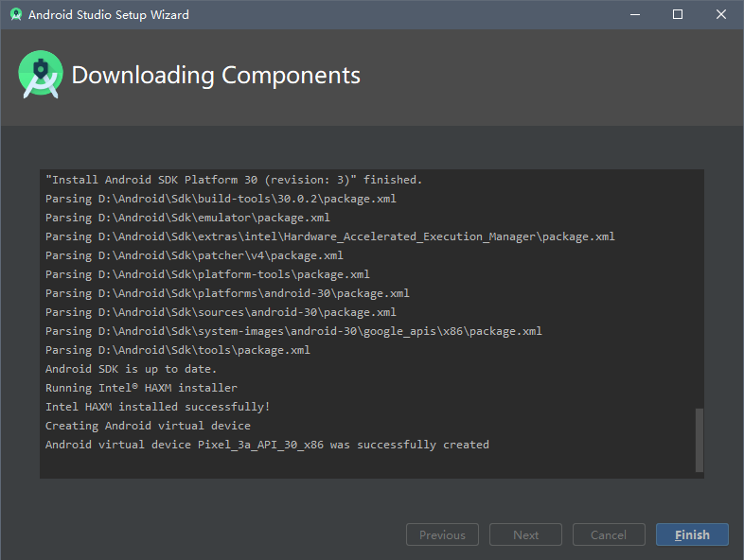Click the Pixel_3a_API_30_x86 successfully created line

267,445
